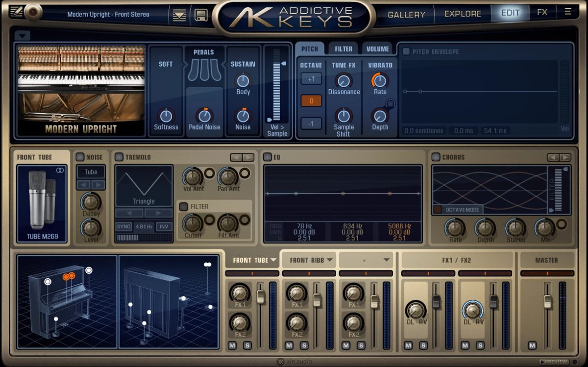Image resolution: width=588 pixels, height=367 pixels.
Task: Click the Modern Upright piano image
Action: [x=81, y=91]
